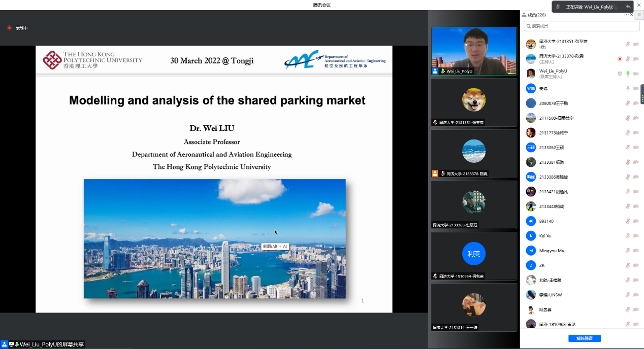The image size is (644, 349).
Task: Click the muted mic icon in speaking banner
Action: pyautogui.click(x=558, y=7)
